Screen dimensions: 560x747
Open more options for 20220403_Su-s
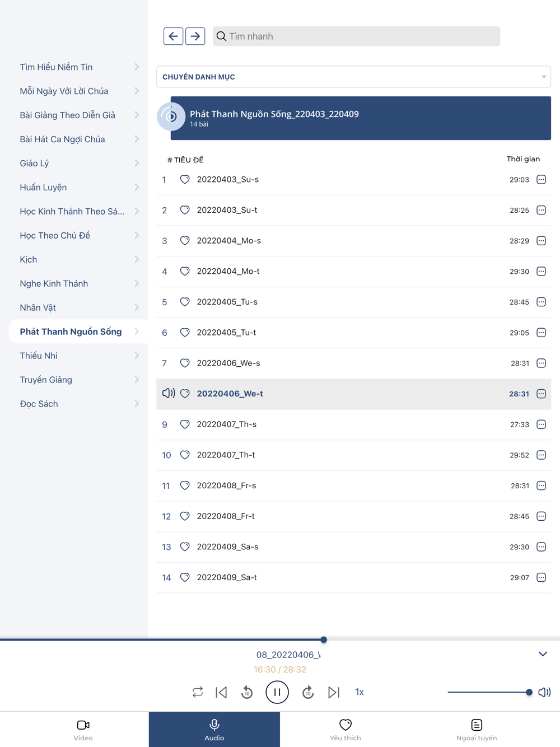541,180
